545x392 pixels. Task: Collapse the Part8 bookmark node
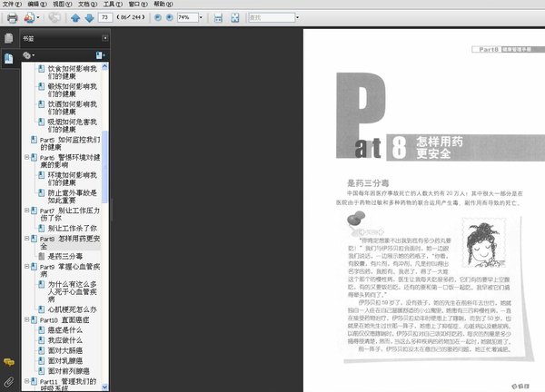click(x=26, y=239)
